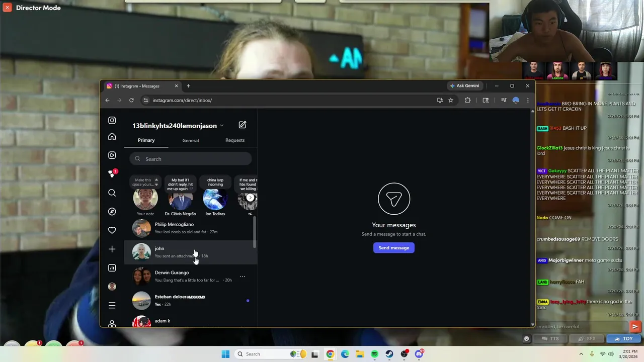Reload the Instagram page

click(x=131, y=100)
